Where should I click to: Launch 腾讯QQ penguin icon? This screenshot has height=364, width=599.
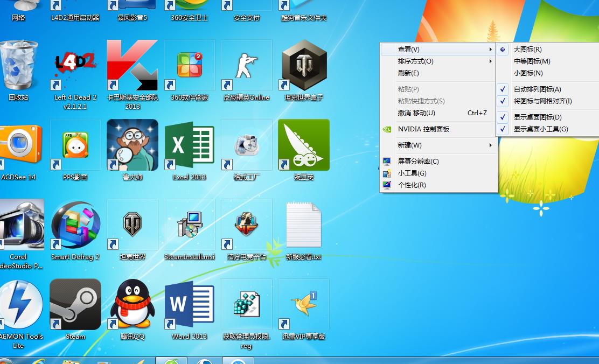132,304
